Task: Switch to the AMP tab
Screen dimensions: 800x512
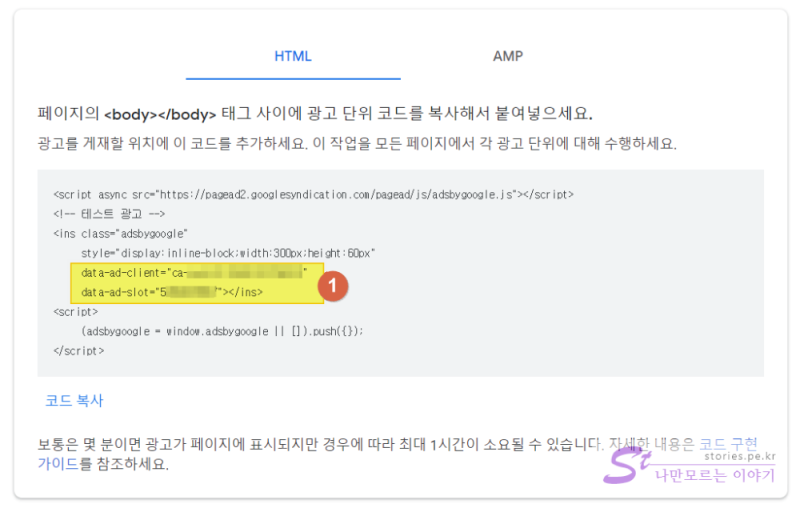Action: (508, 56)
